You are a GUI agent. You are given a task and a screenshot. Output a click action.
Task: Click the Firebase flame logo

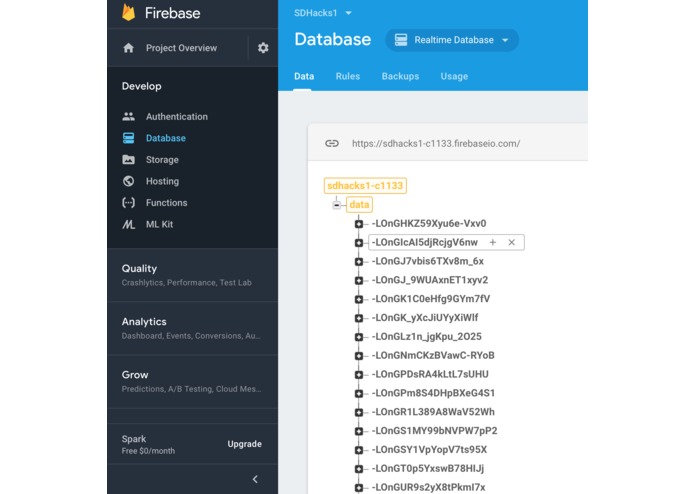[129, 12]
